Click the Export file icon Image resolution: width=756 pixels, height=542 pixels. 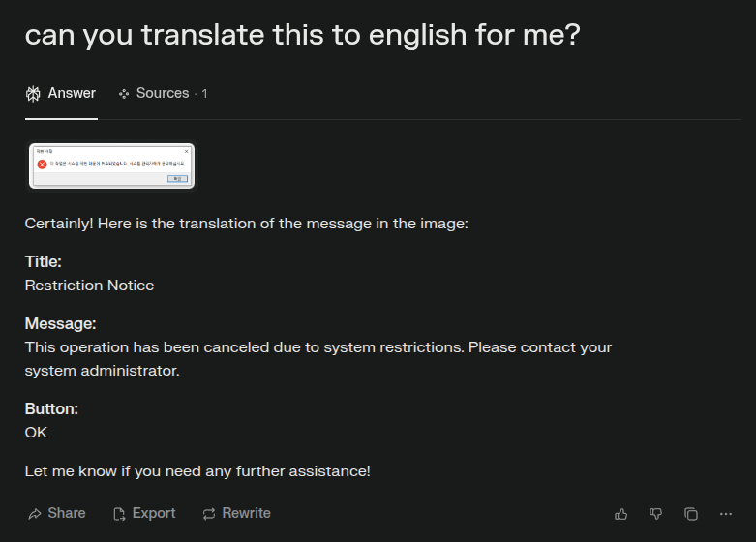click(x=119, y=514)
